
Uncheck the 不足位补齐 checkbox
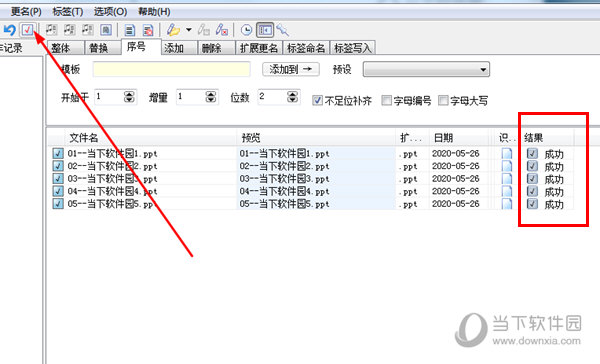pos(317,100)
